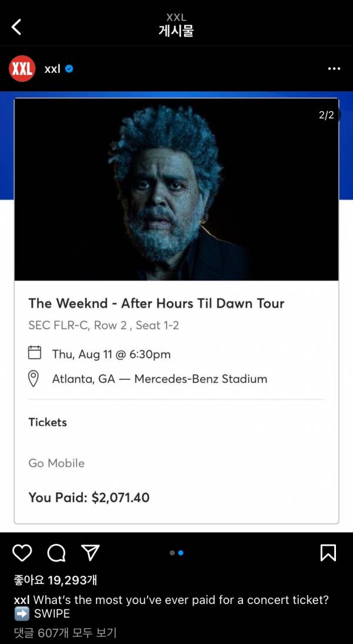Tap the location pin icon
This screenshot has height=644, width=353.
(34, 378)
